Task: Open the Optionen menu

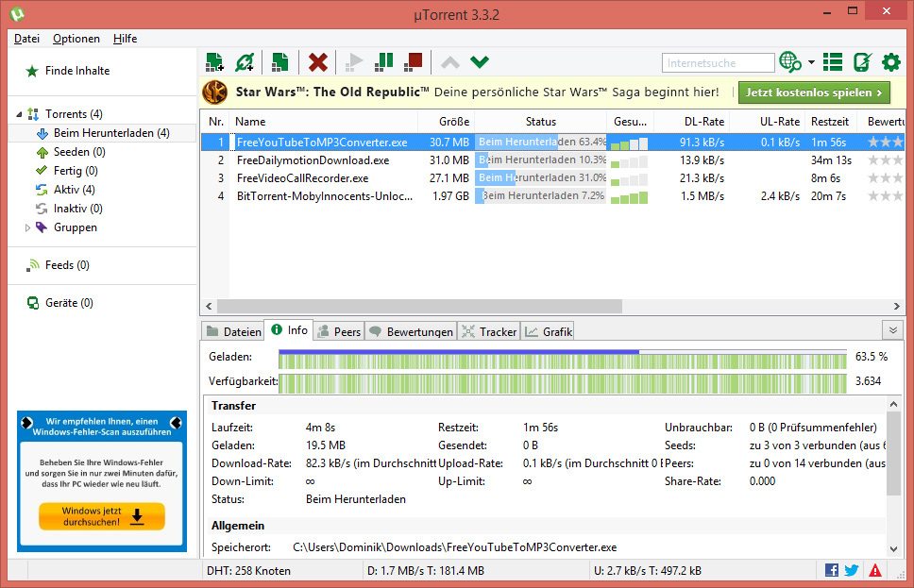Action: tap(76, 39)
